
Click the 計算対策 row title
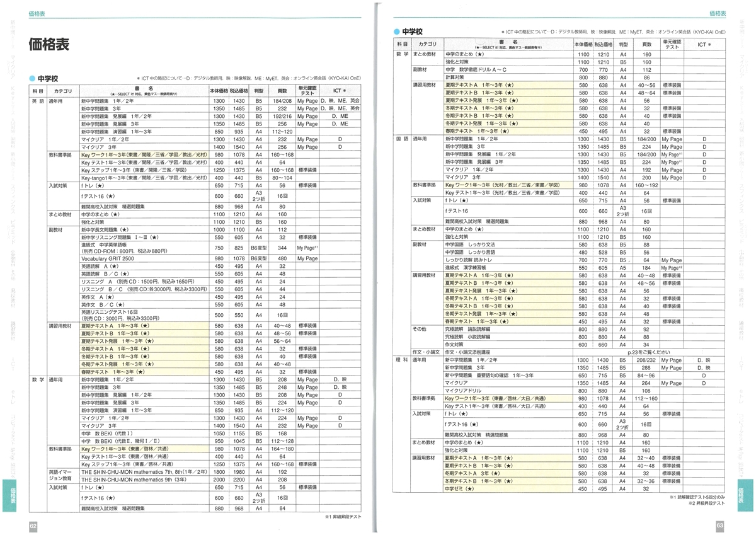click(x=456, y=78)
